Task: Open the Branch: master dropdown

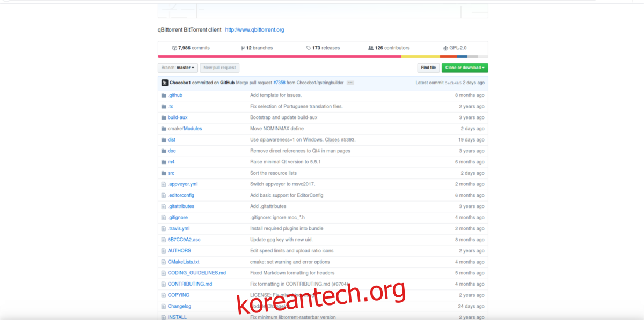Action: click(178, 68)
